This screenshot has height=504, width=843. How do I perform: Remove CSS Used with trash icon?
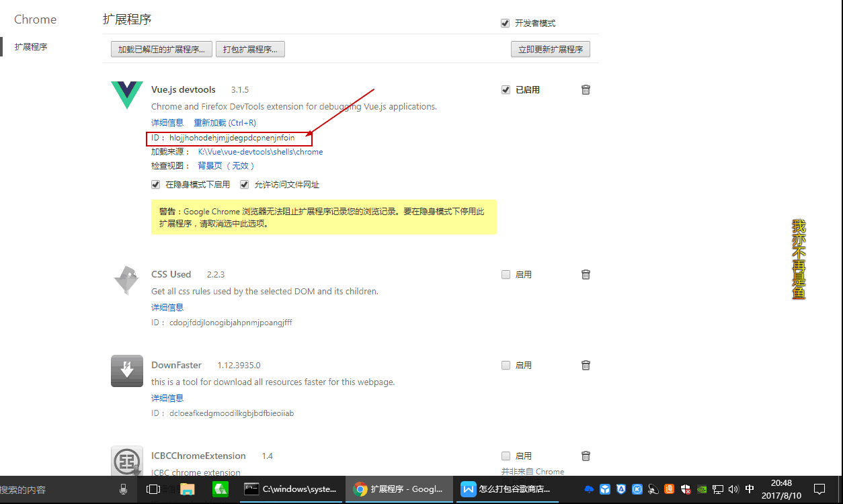point(586,275)
